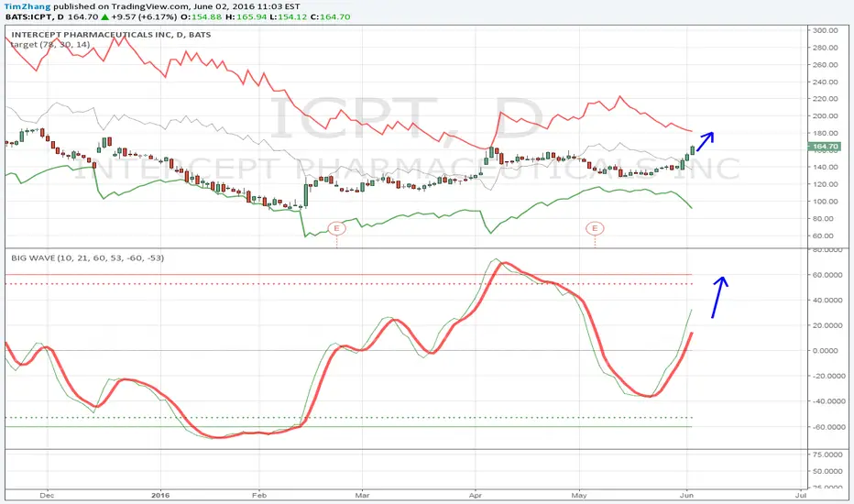854x504 pixels.
Task: Click the Mar label on time axis
Action: 362,495
